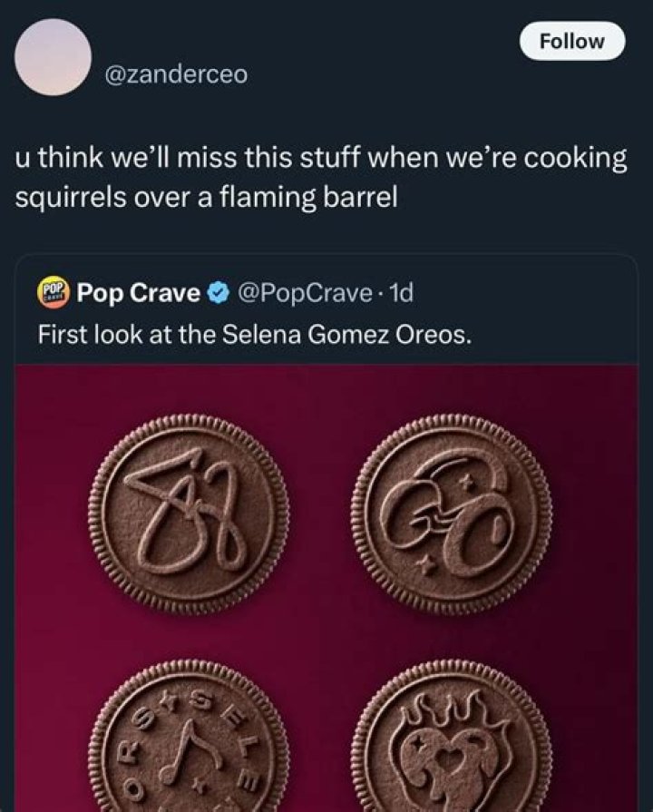The width and height of the screenshot is (653, 812).
Task: Open the @zanderceo profile avatar
Action: [53, 57]
